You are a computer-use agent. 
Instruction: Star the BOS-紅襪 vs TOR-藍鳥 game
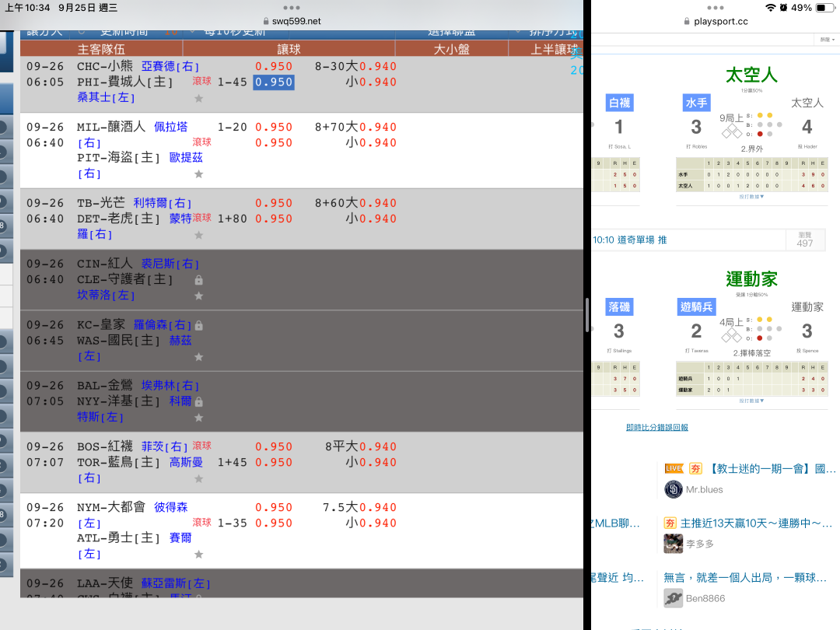(x=199, y=478)
